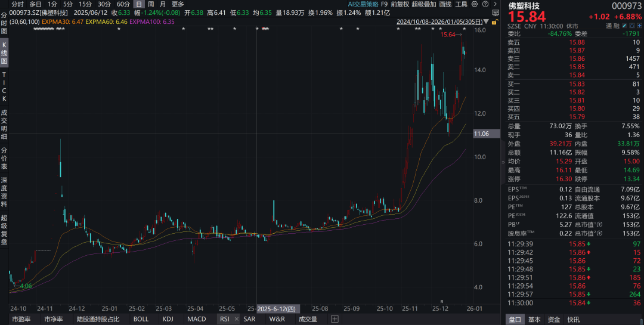Open 前复权 adjustment dropdown
Viewport: 644px width, 325px height.
point(400,4)
